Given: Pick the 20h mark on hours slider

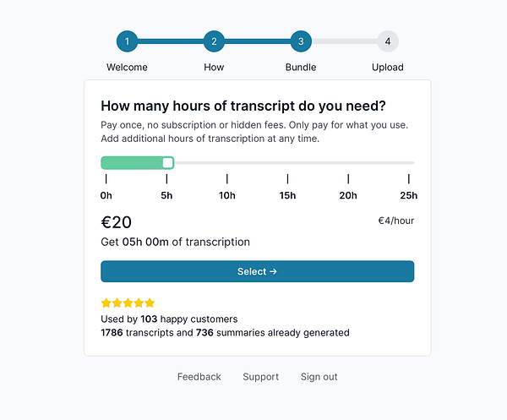Looking at the screenshot, I should point(348,162).
